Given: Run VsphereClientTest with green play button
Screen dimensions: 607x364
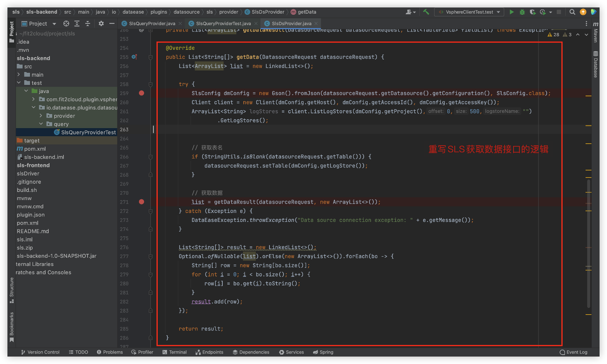Looking at the screenshot, I should pyautogui.click(x=512, y=12).
